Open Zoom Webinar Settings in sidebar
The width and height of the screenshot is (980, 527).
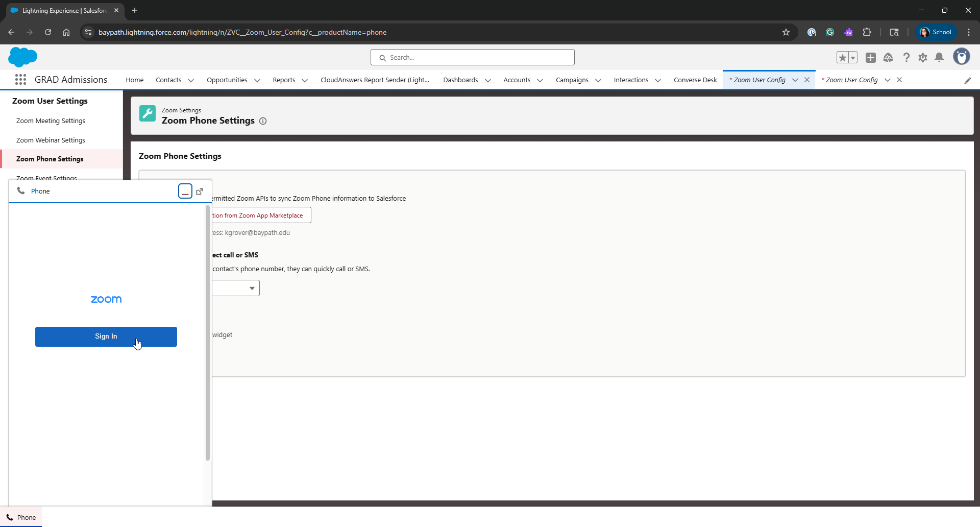[x=51, y=140]
